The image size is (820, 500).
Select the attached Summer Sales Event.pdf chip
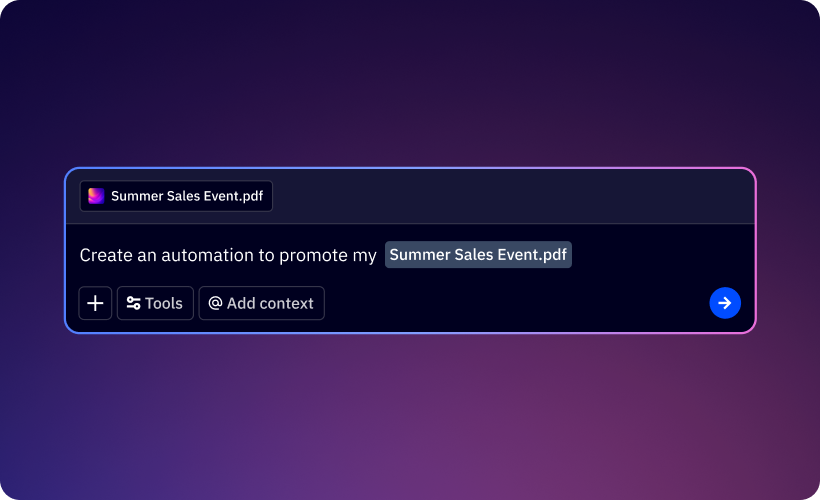click(x=176, y=196)
